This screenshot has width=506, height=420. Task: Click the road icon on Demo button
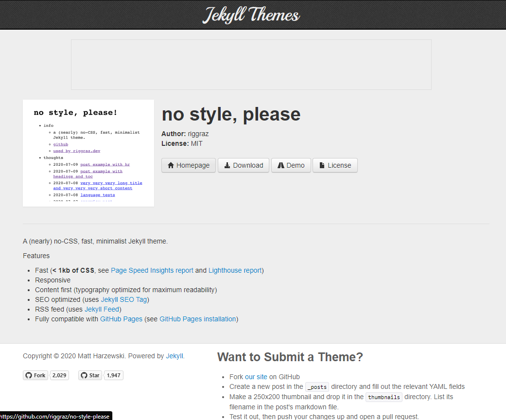[x=281, y=165]
